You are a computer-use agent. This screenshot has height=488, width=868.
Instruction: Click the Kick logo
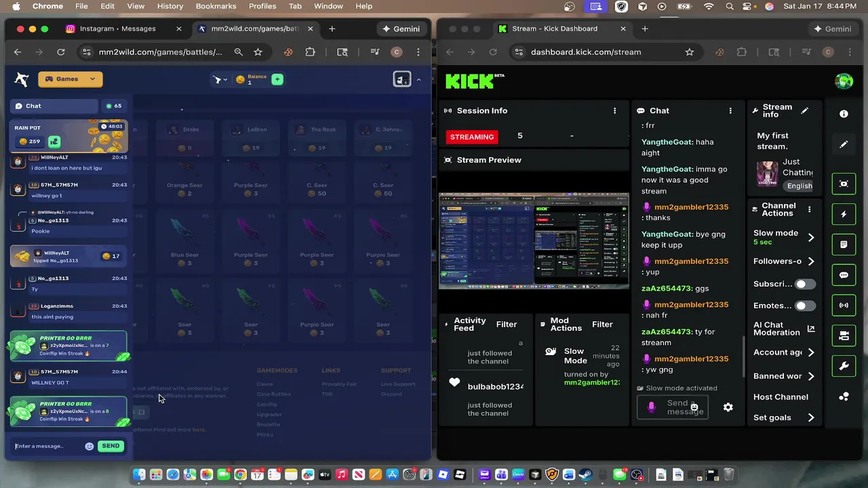coord(475,81)
